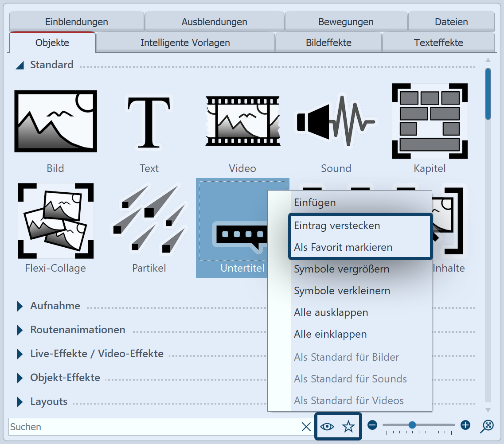Image resolution: width=504 pixels, height=444 pixels.
Task: Choose the Flexi-Collage object
Action: 55,220
